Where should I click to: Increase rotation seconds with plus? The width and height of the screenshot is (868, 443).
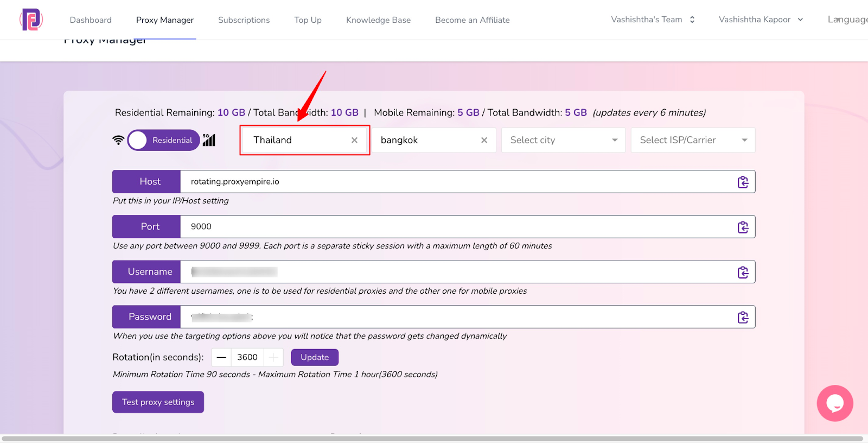[273, 357]
